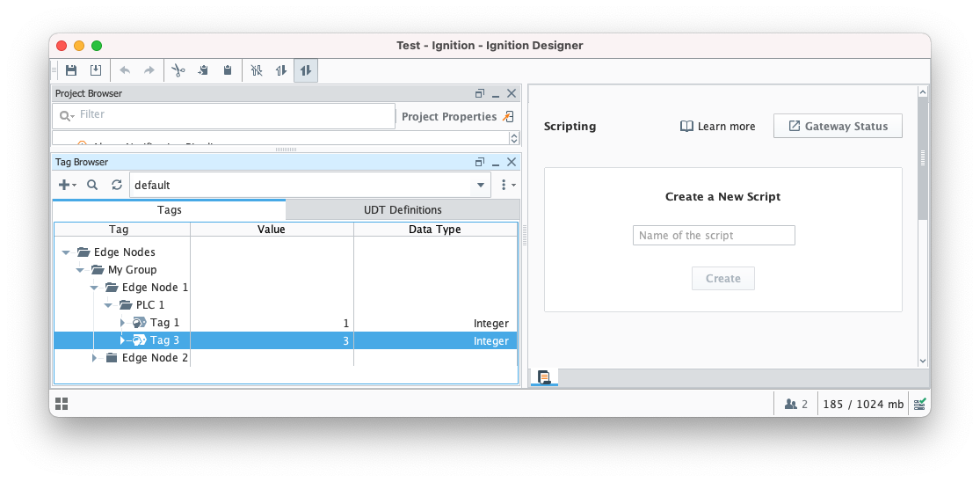The height and width of the screenshot is (482, 980).
Task: Collapse the PLC 1 folder
Action: click(x=108, y=305)
